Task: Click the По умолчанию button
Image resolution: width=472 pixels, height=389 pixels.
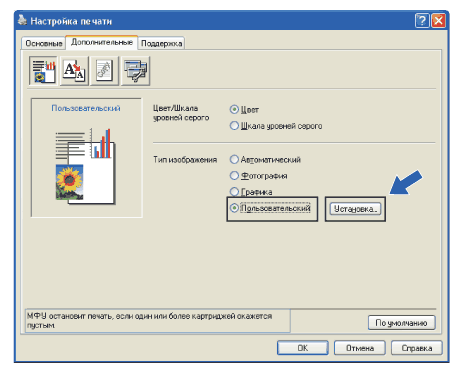Action: click(x=401, y=323)
